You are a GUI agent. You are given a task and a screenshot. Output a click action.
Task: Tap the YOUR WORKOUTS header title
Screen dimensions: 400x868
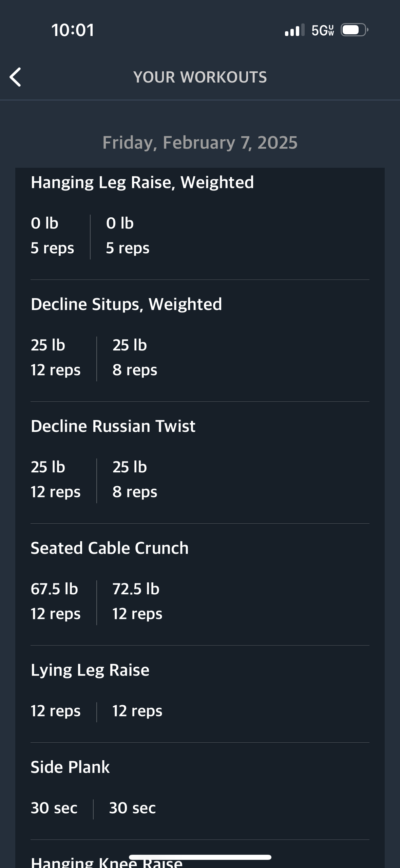200,77
